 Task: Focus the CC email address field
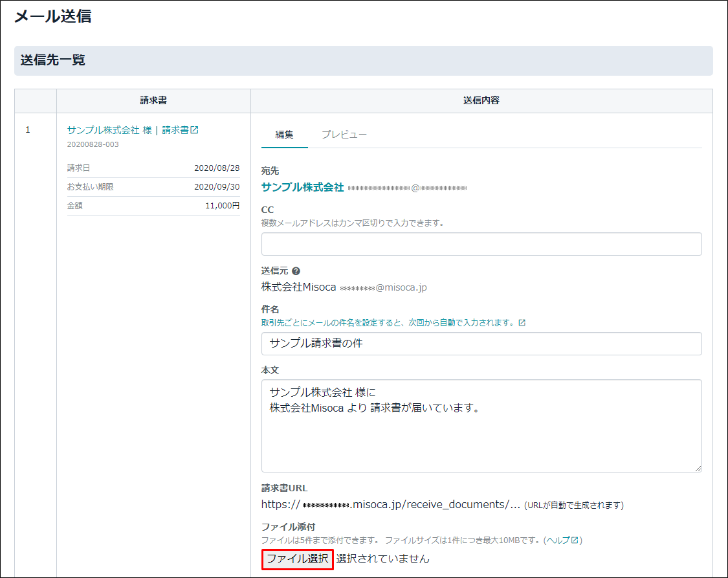click(481, 244)
